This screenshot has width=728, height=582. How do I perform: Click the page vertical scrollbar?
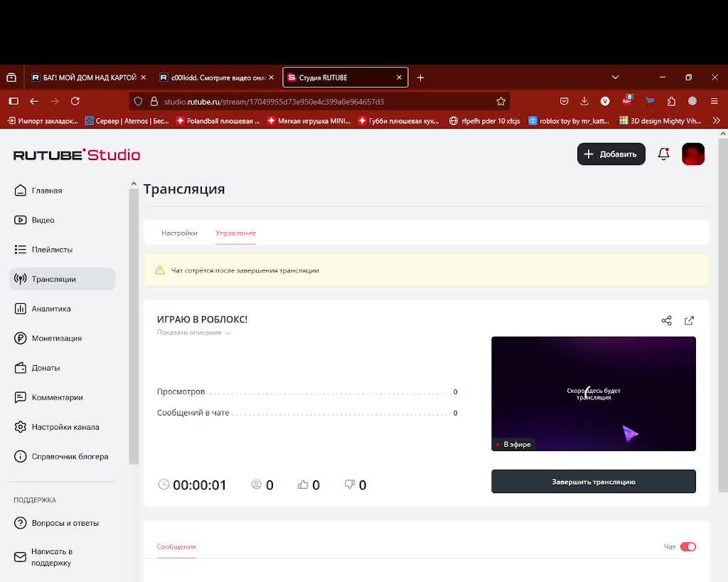pos(723,316)
